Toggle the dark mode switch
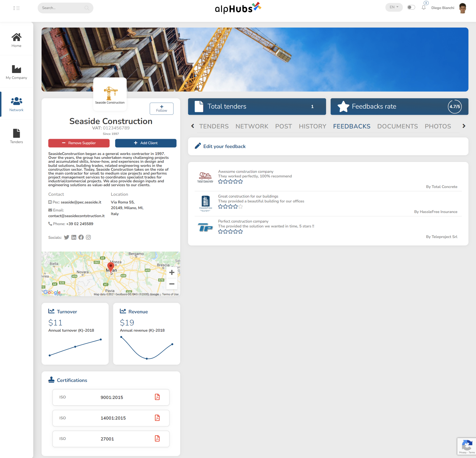The width and height of the screenshot is (476, 458). click(411, 7)
